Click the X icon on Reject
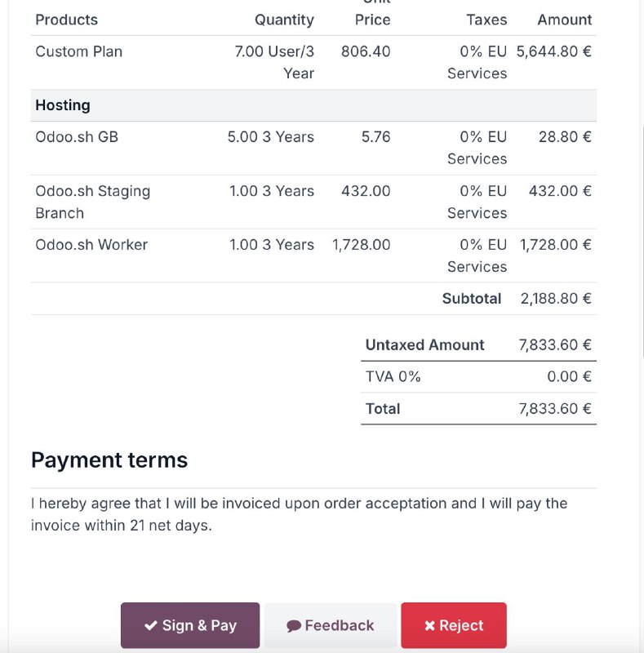This screenshot has height=653, width=644. (x=429, y=625)
